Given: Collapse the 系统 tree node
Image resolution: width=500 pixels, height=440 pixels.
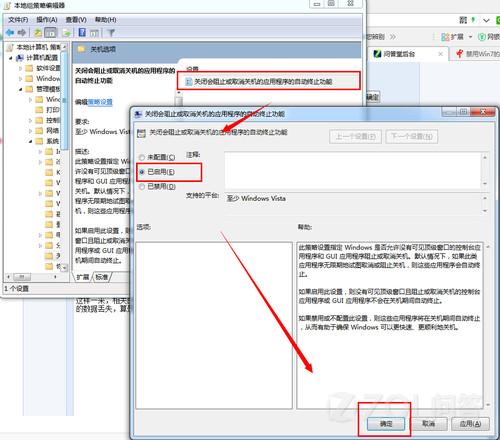Looking at the screenshot, I should click(30, 141).
